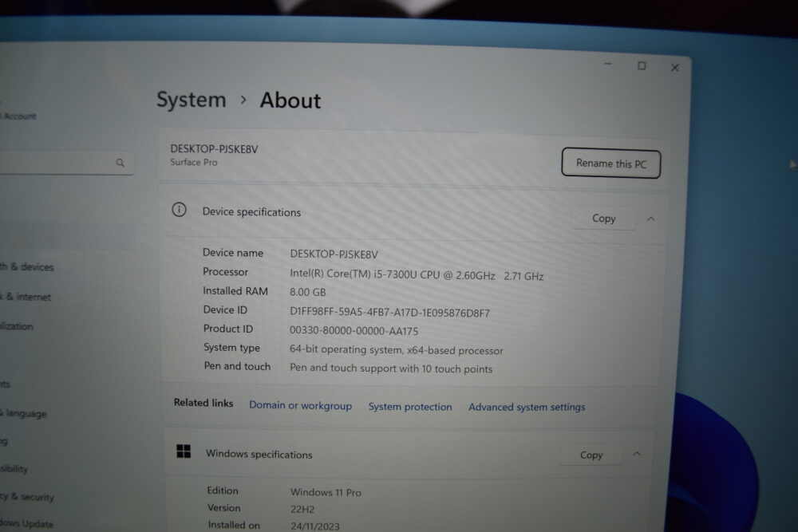The width and height of the screenshot is (798, 532).
Task: Click the About page title
Action: (x=290, y=100)
